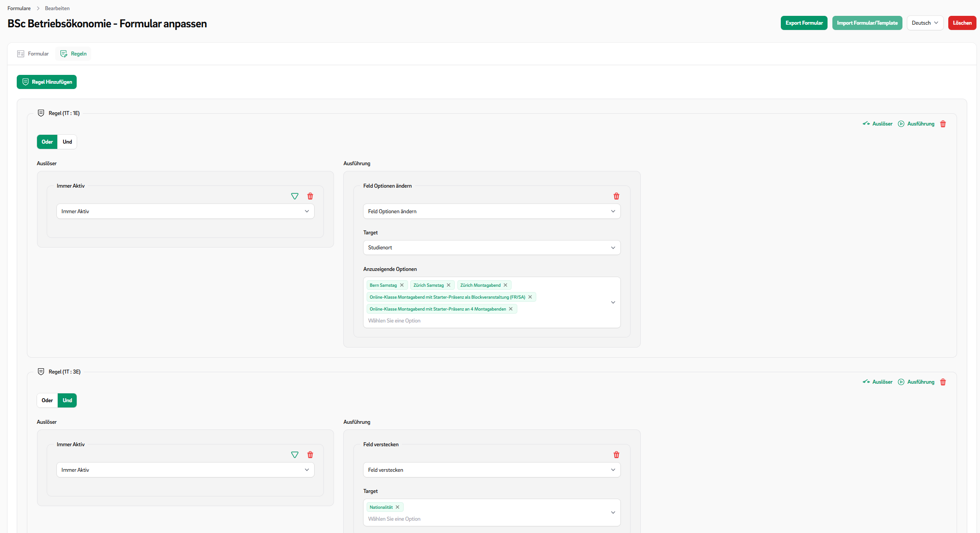Set the first rule logic to Und

click(x=67, y=142)
